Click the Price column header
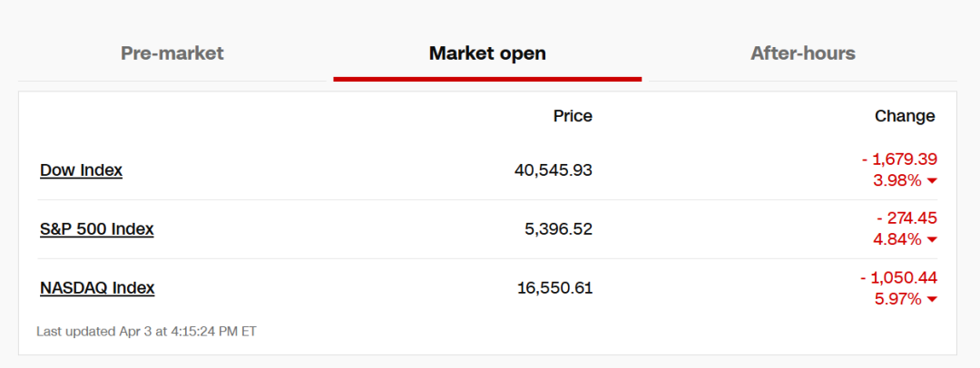The image size is (980, 368). 573,116
